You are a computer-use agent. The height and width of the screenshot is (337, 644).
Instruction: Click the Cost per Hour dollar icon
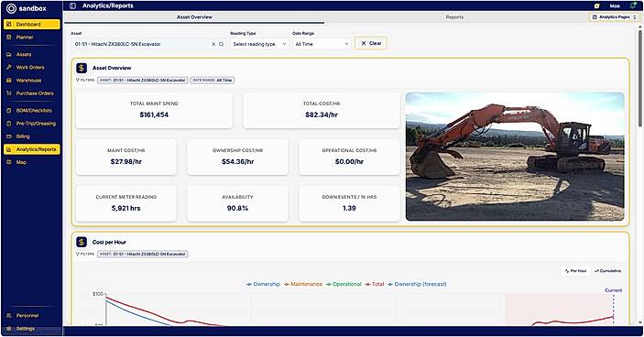point(82,242)
